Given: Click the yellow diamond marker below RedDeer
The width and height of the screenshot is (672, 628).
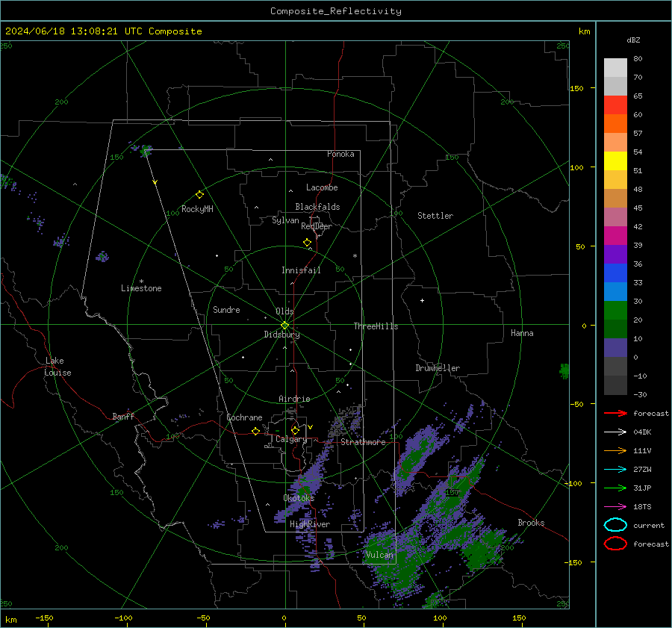Looking at the screenshot, I should point(308,243).
